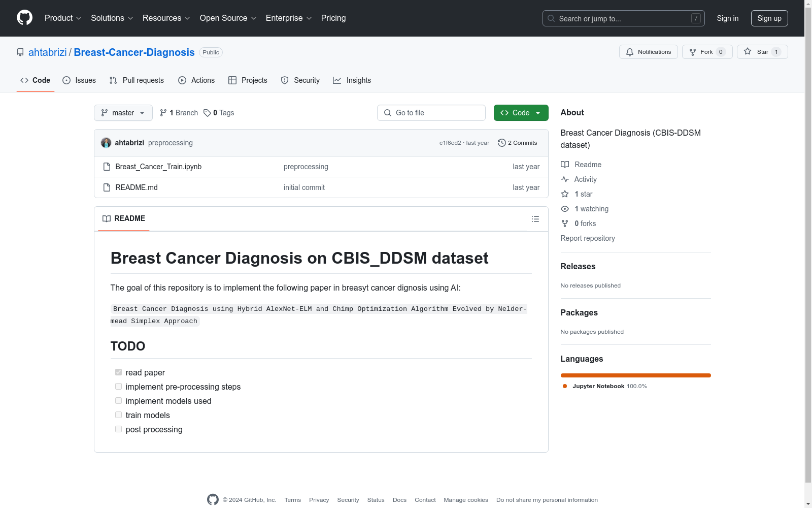Click the README book icon in tab header
The height and width of the screenshot is (508, 812).
point(107,218)
